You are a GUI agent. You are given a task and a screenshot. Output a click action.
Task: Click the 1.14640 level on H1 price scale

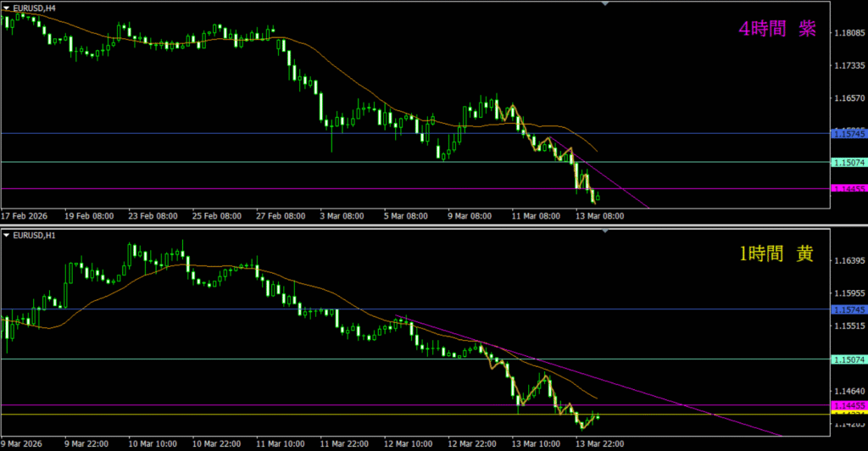848,391
